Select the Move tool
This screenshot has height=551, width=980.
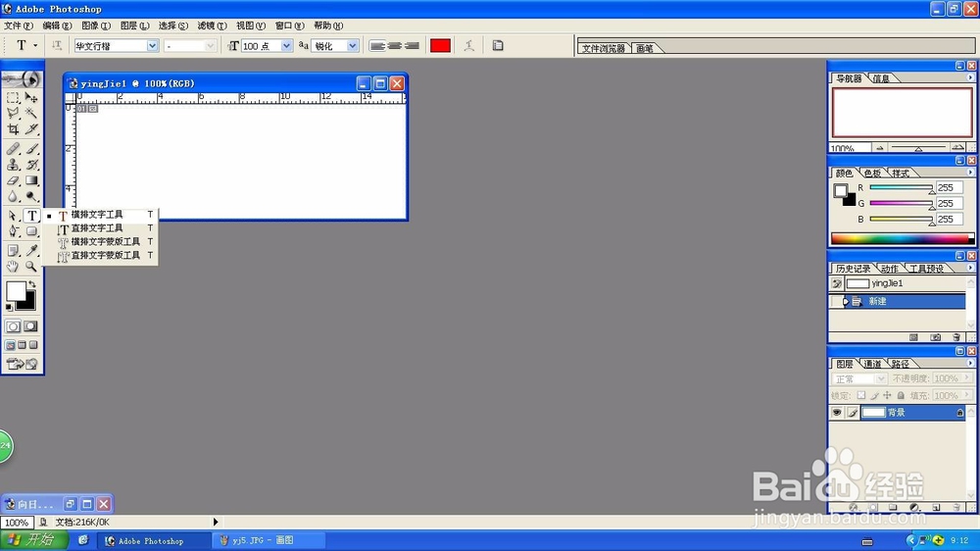(x=31, y=98)
